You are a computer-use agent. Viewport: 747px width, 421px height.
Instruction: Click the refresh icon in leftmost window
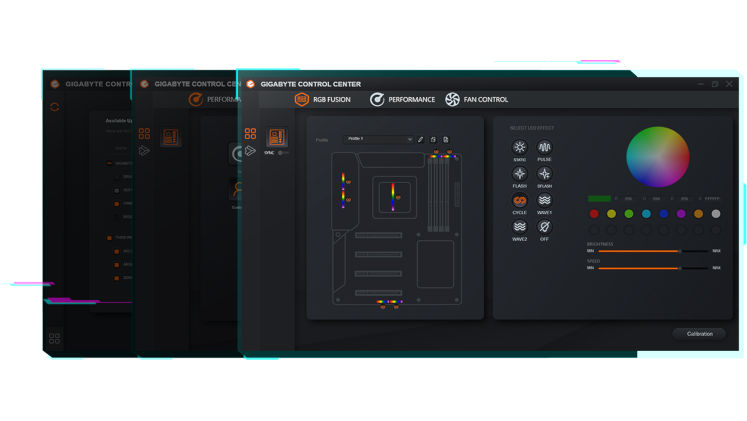[x=55, y=107]
